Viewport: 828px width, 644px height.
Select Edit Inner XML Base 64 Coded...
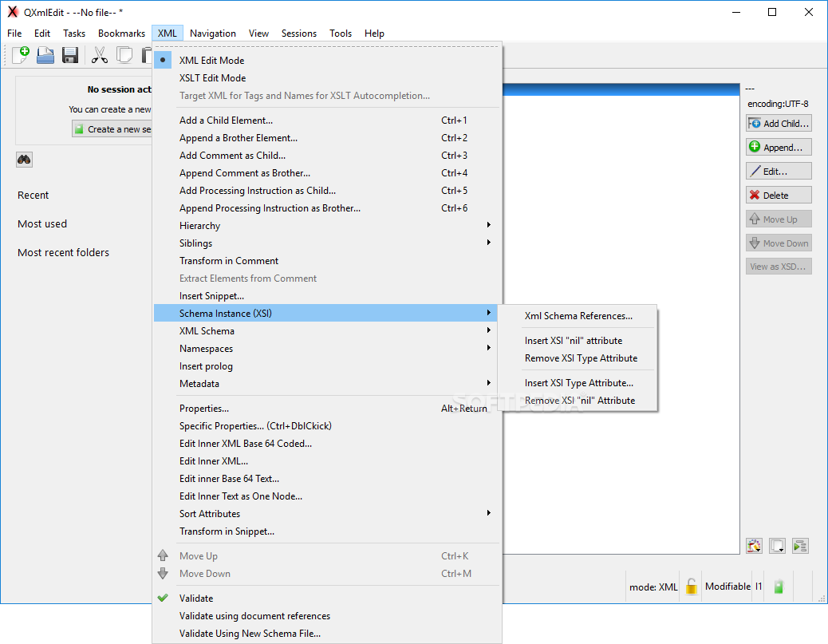[x=327, y=443]
